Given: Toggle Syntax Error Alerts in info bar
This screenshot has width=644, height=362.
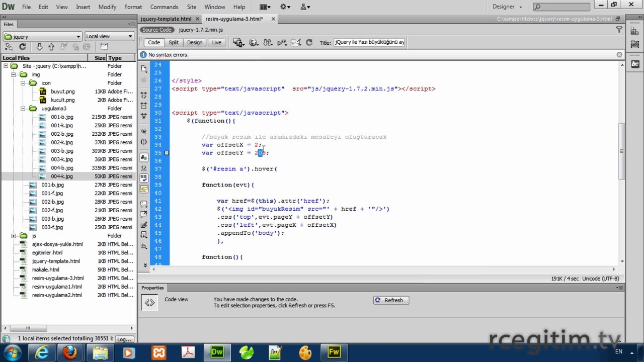Looking at the screenshot, I should [144, 189].
